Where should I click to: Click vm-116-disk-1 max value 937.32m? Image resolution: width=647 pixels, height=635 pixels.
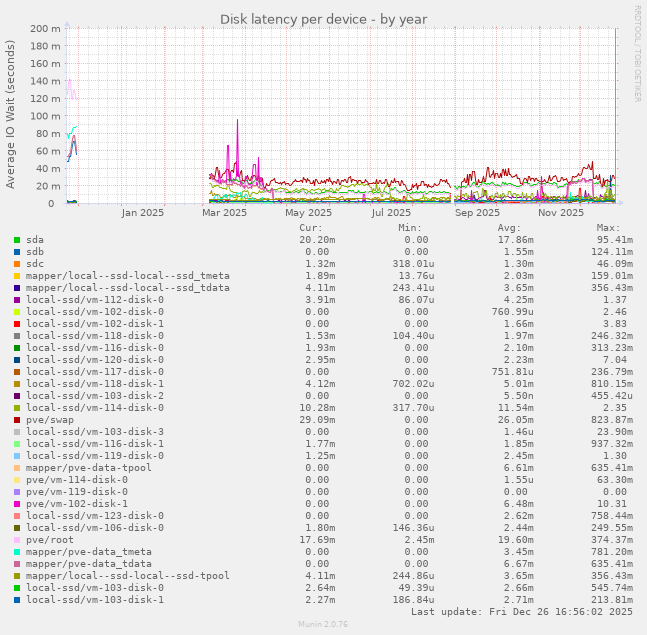(x=612, y=444)
